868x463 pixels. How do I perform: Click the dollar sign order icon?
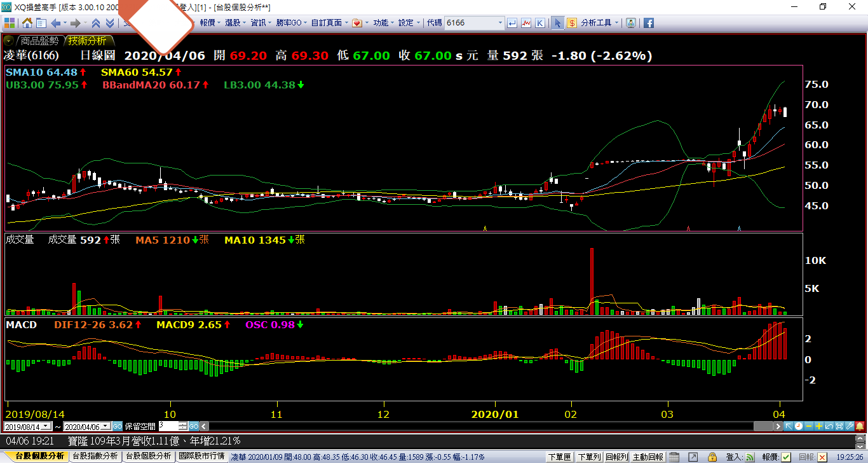(571, 23)
